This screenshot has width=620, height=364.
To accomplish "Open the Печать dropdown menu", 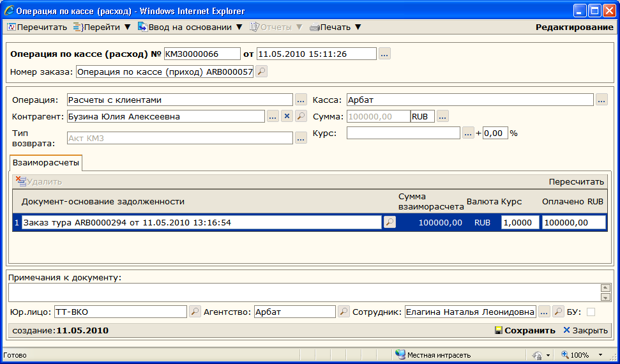I will coord(336,27).
